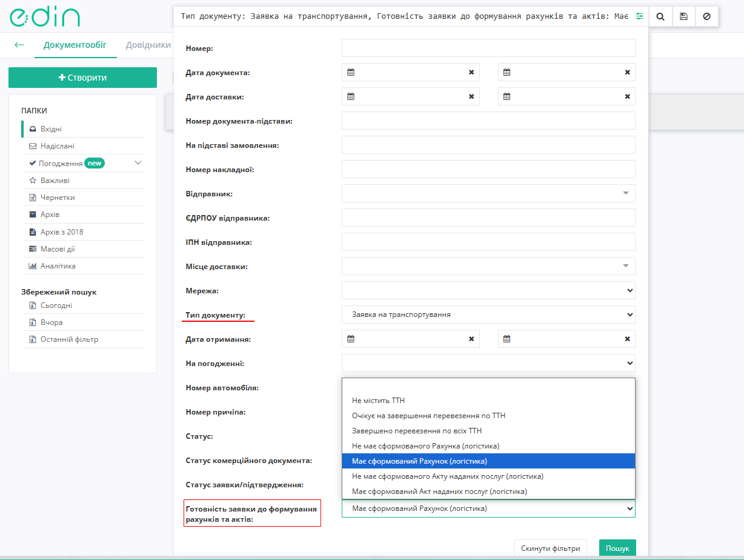
Task: Open calendar for first Дата отримання field
Action: click(351, 339)
